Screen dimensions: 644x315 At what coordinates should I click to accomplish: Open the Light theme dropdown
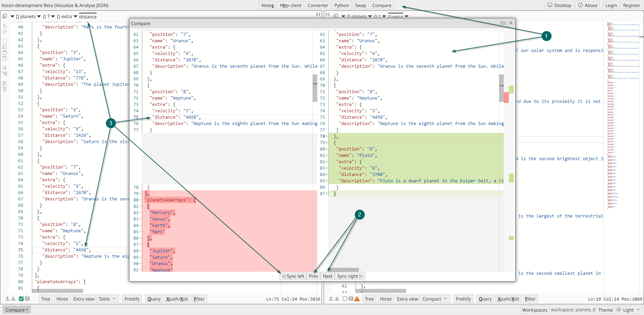(629, 310)
